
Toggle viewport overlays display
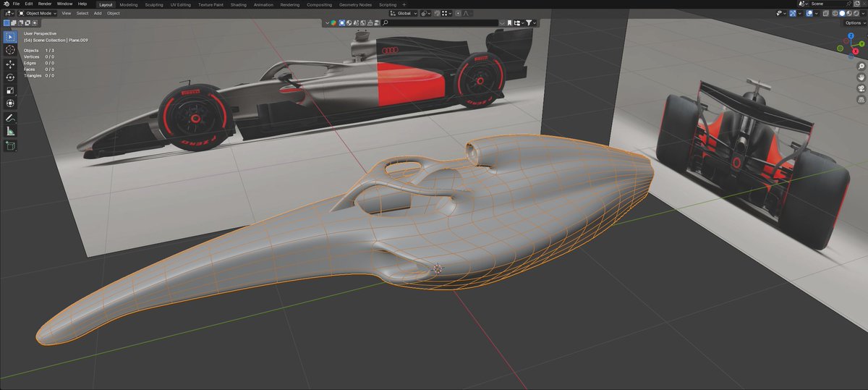(x=809, y=13)
